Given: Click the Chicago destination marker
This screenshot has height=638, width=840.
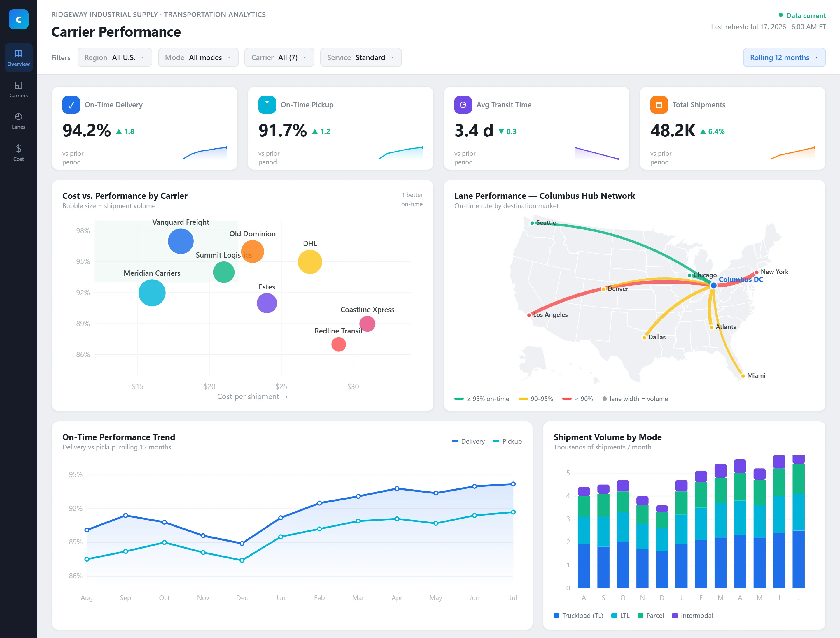Looking at the screenshot, I should coord(689,275).
